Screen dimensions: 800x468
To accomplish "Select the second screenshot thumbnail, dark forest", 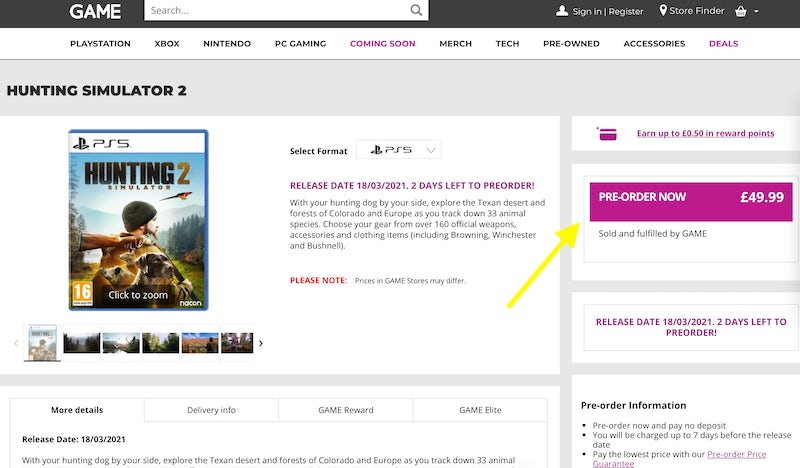I will click(x=82, y=343).
